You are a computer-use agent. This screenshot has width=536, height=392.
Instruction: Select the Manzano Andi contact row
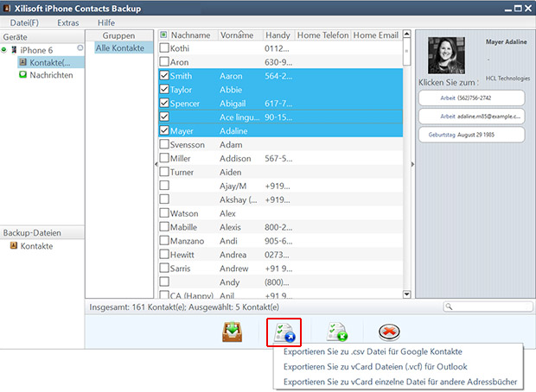pos(280,241)
